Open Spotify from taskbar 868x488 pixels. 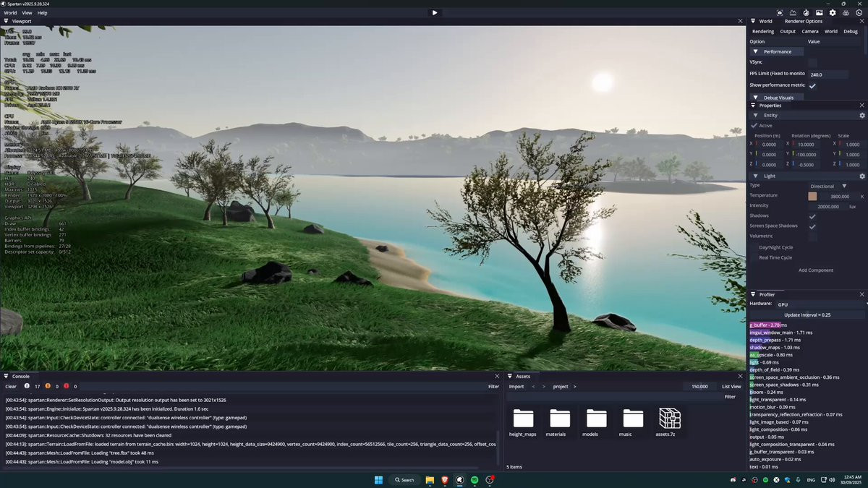coord(475,480)
